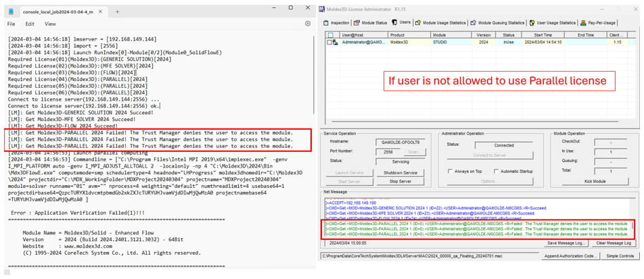Image resolution: width=644 pixels, height=279 pixels.
Task: Sort by the Start Time column header
Action: pos(543,35)
